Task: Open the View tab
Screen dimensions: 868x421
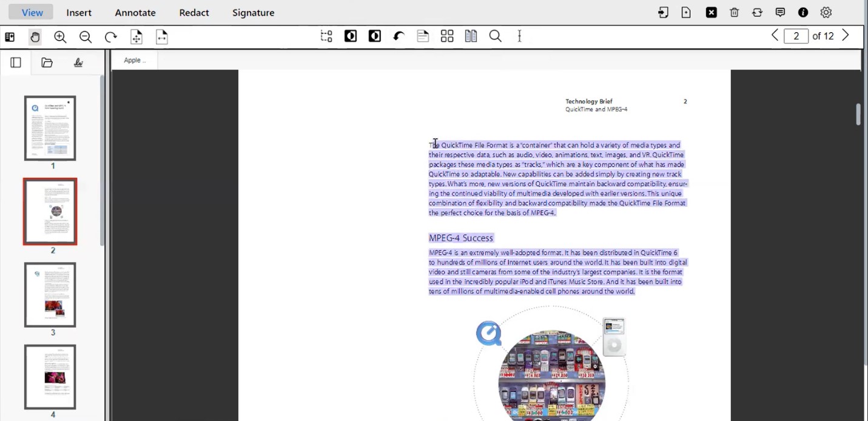Action: coord(32,12)
